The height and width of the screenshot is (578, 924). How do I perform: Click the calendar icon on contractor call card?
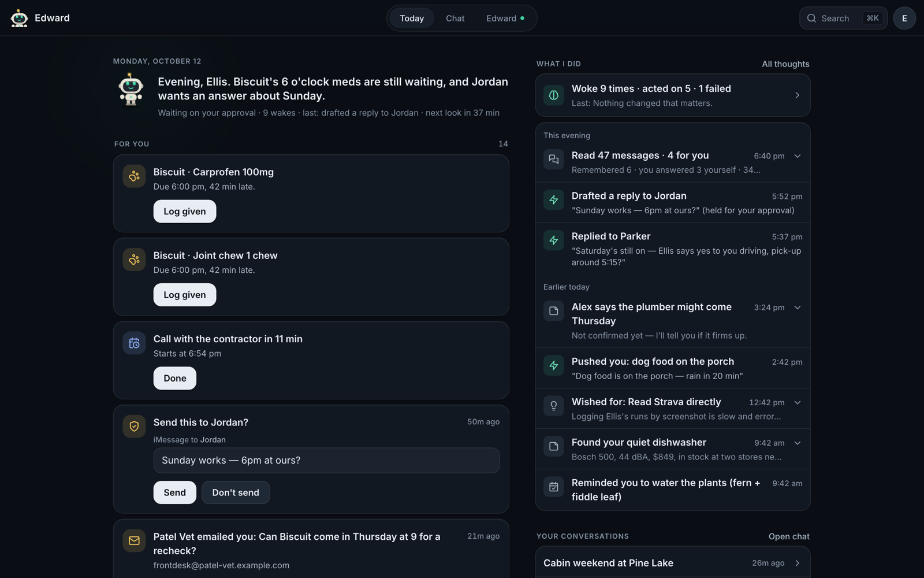coord(134,343)
